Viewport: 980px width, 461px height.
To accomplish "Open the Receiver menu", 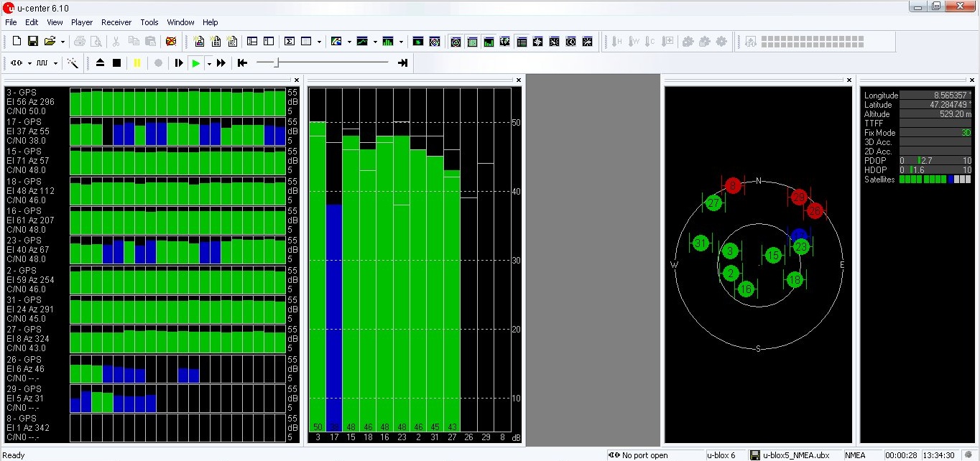I will click(x=116, y=22).
